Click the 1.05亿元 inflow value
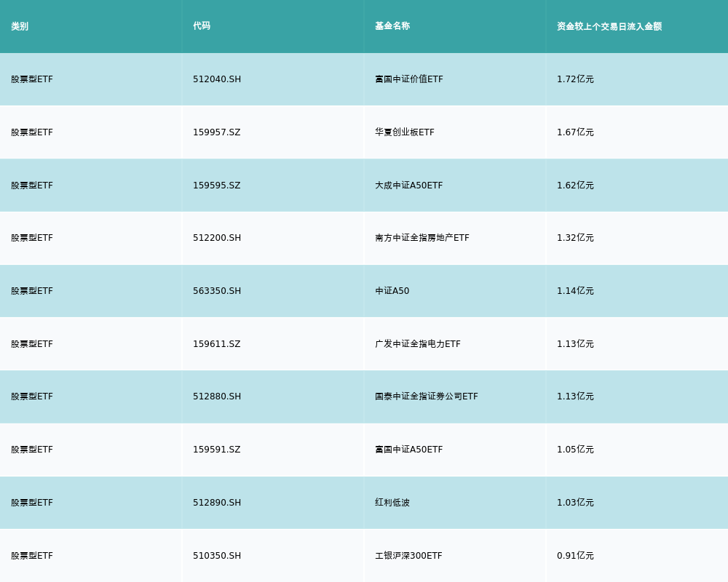The image size is (728, 582). pyautogui.click(x=575, y=450)
